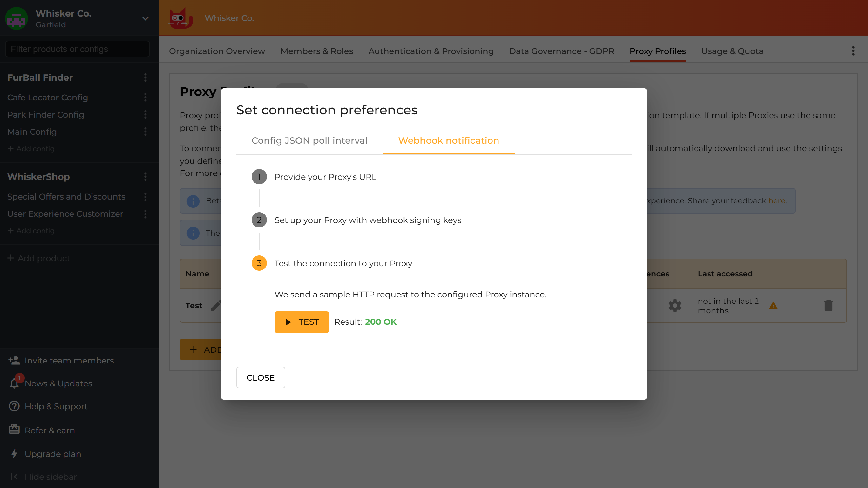The width and height of the screenshot is (868, 488).
Task: Run the proxy connection TEST button
Action: (302, 322)
